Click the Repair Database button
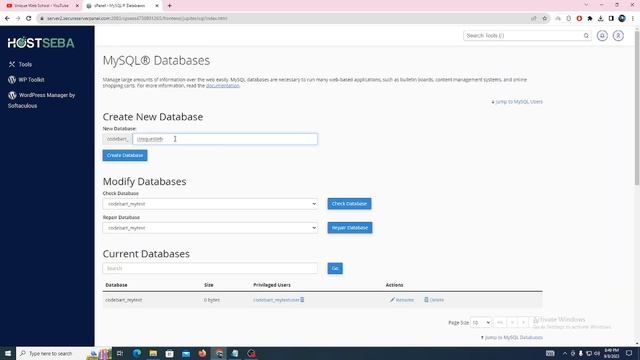Viewport: 640px width, 360px height. click(x=350, y=228)
